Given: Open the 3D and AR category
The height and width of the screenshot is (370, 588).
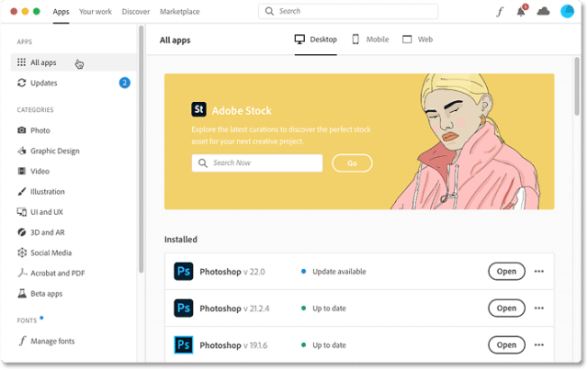Looking at the screenshot, I should coord(48,232).
